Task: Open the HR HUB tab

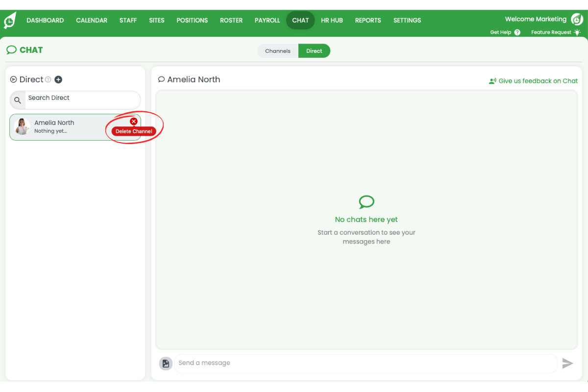Action: 332,20
